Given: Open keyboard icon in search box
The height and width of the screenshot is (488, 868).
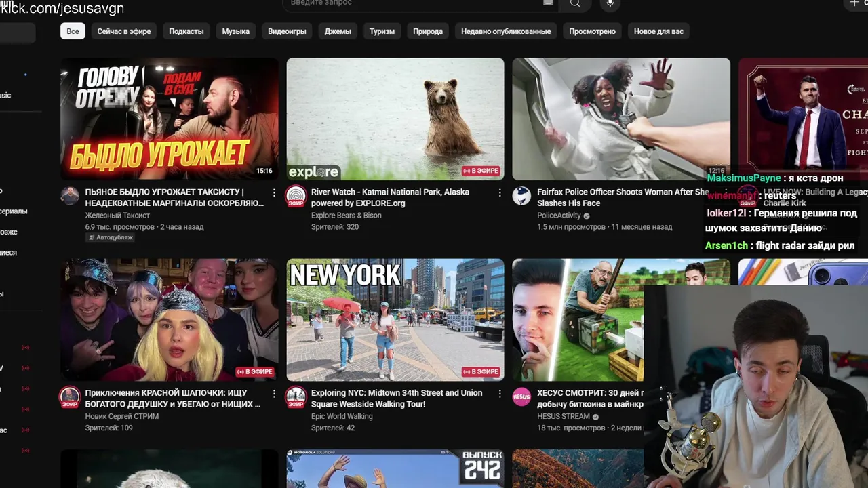Looking at the screenshot, I should 548,3.
